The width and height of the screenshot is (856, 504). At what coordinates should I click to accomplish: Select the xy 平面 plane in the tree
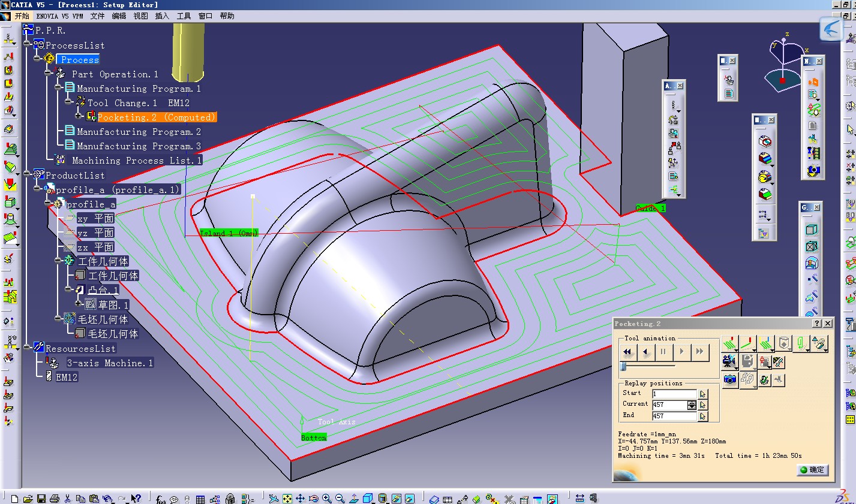(x=95, y=218)
